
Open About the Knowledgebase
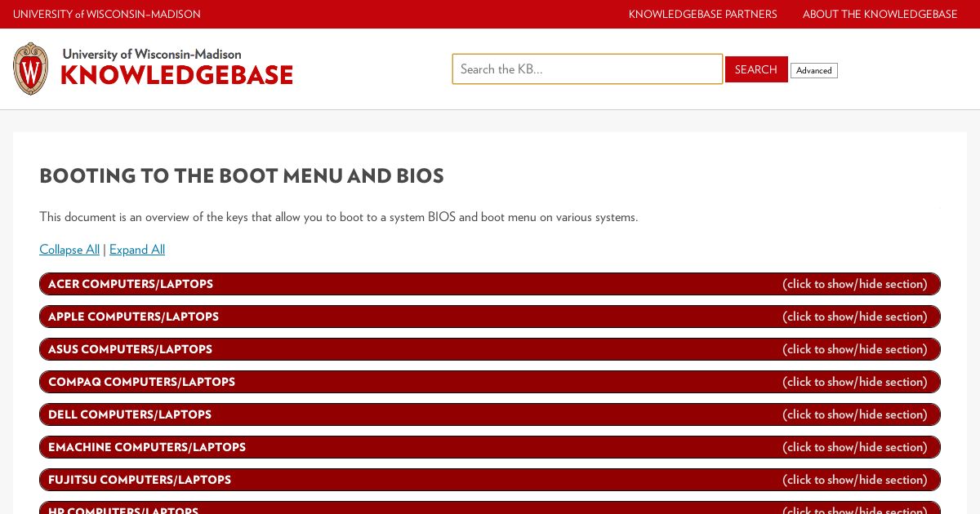(880, 14)
